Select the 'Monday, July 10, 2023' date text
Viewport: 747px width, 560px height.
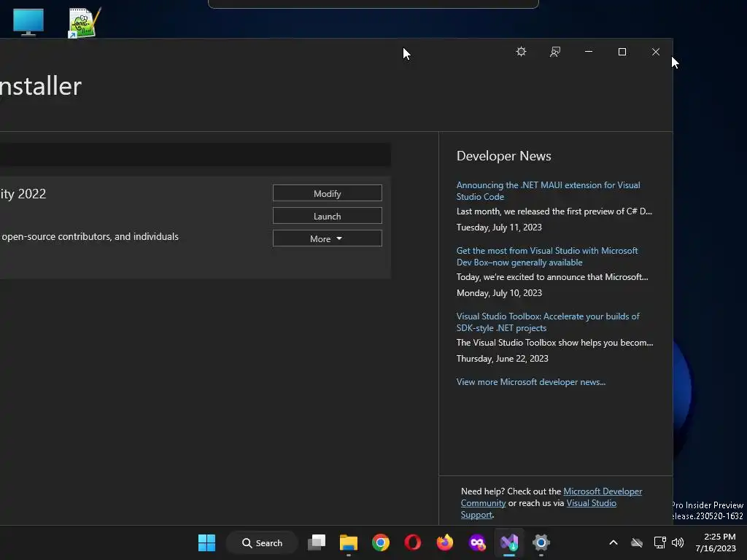point(499,293)
